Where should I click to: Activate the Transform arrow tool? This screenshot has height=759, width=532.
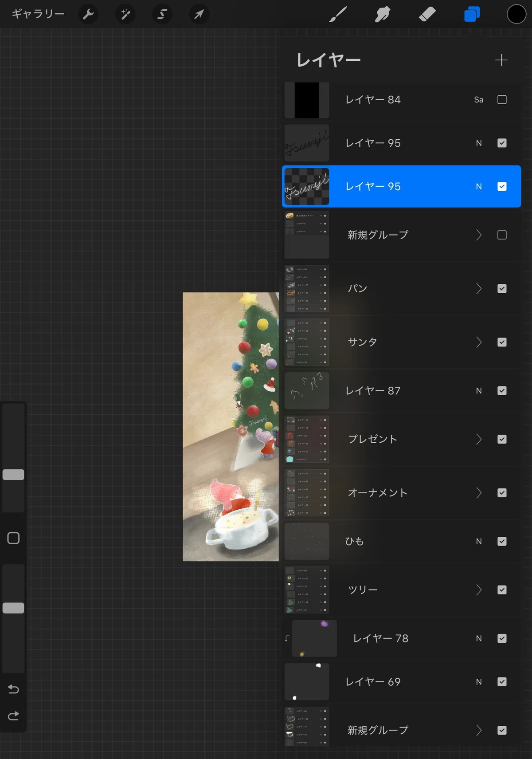tap(199, 14)
